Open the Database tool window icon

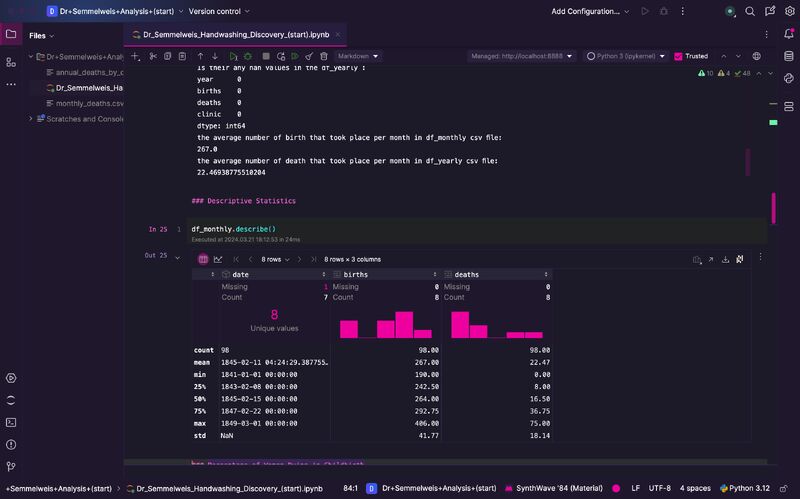tap(789, 56)
